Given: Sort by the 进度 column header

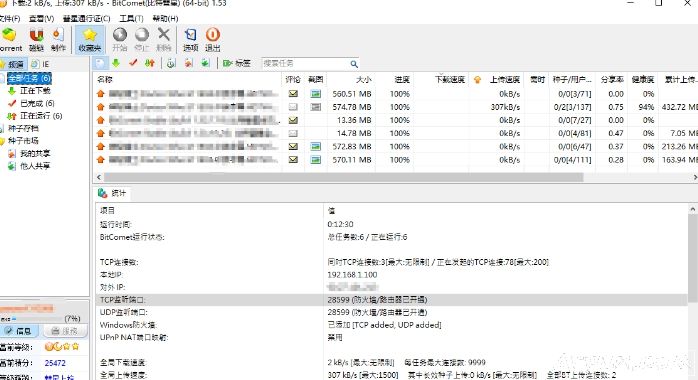Looking at the screenshot, I should point(394,79).
